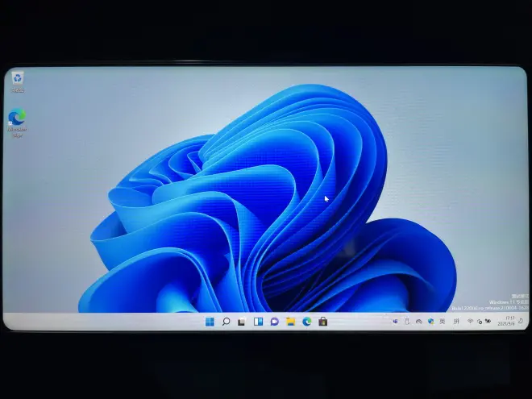
Task: Click the OneDrive cloud tray icon
Action: click(418, 321)
